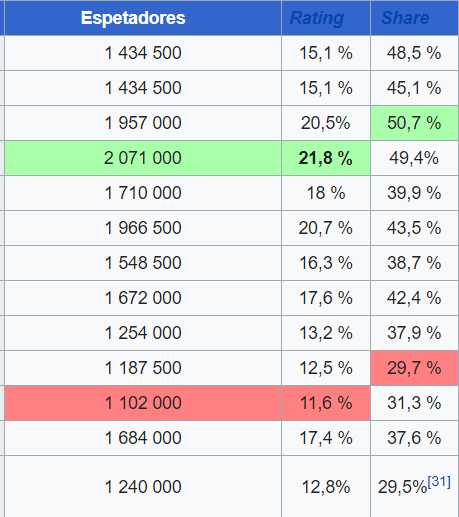Select the 1 672 000 viewers cell

coord(143,298)
